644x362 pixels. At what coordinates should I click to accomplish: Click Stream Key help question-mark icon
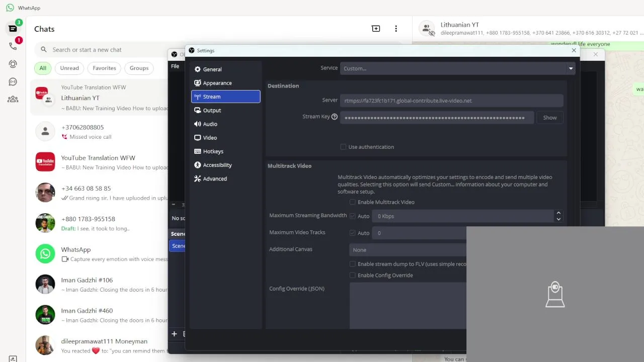pyautogui.click(x=334, y=117)
